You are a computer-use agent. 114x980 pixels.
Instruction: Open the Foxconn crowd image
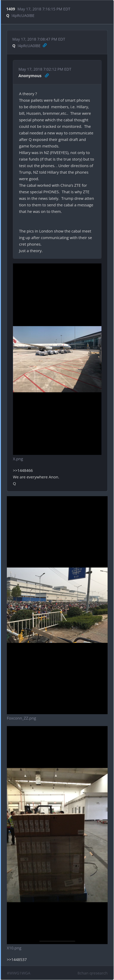point(57,605)
